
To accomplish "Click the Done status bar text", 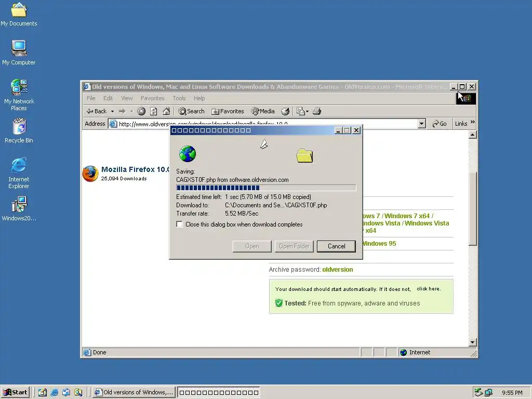I will click(99, 353).
